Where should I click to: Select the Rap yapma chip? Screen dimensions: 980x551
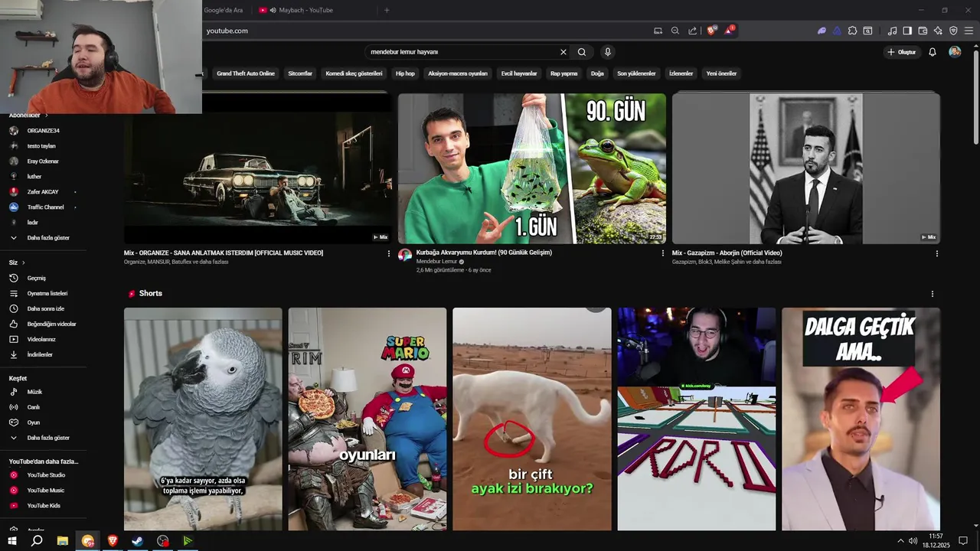click(x=563, y=73)
